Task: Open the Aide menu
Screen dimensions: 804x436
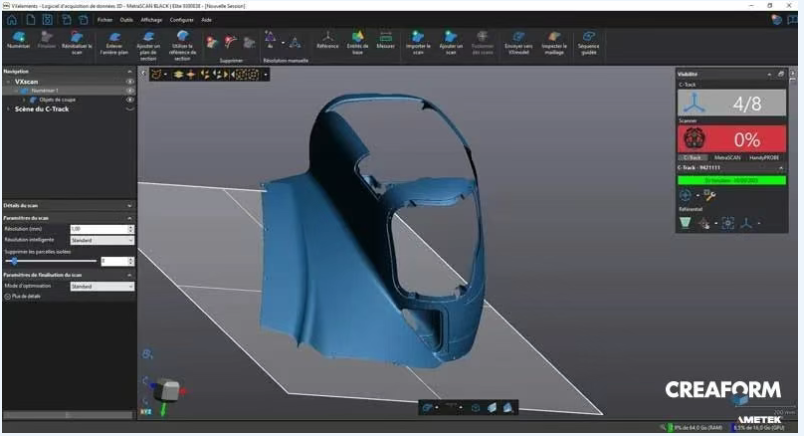Action: pos(206,20)
